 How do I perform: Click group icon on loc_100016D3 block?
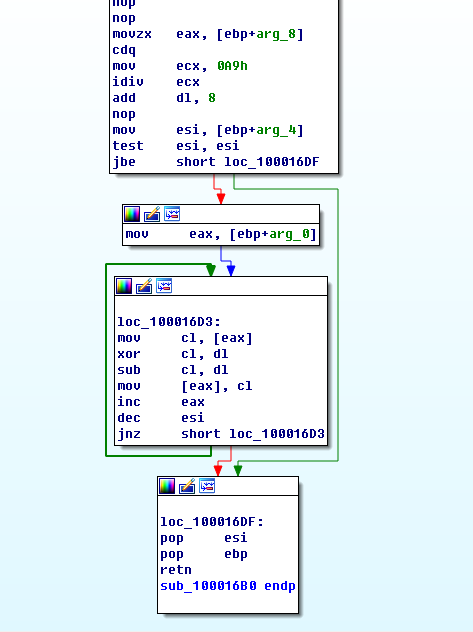point(164,286)
